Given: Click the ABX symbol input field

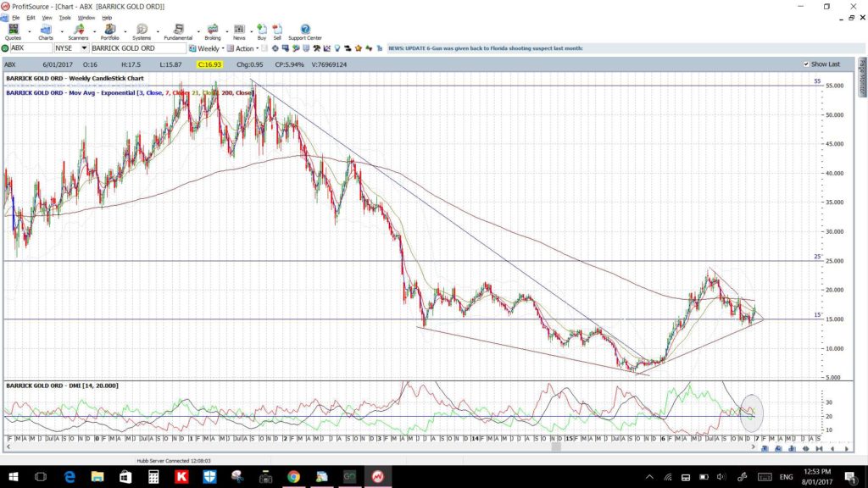Looking at the screenshot, I should (x=31, y=48).
